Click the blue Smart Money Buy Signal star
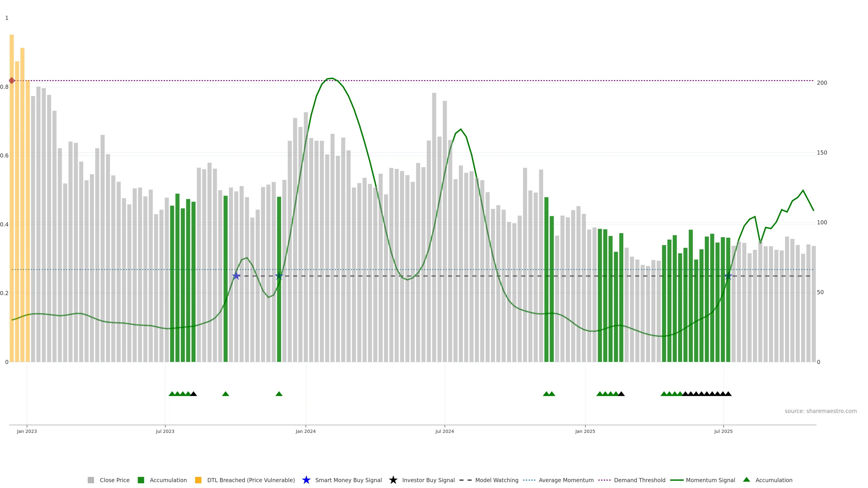Image resolution: width=868 pixels, height=488 pixels. (x=306, y=480)
